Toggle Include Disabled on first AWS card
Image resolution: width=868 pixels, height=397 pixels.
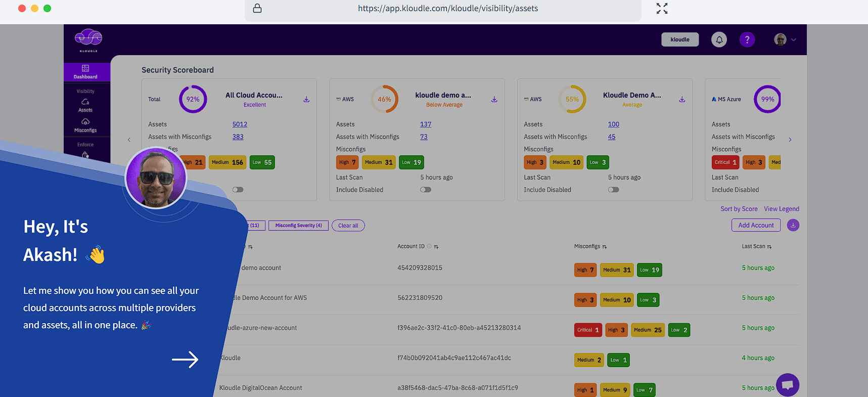tap(426, 190)
